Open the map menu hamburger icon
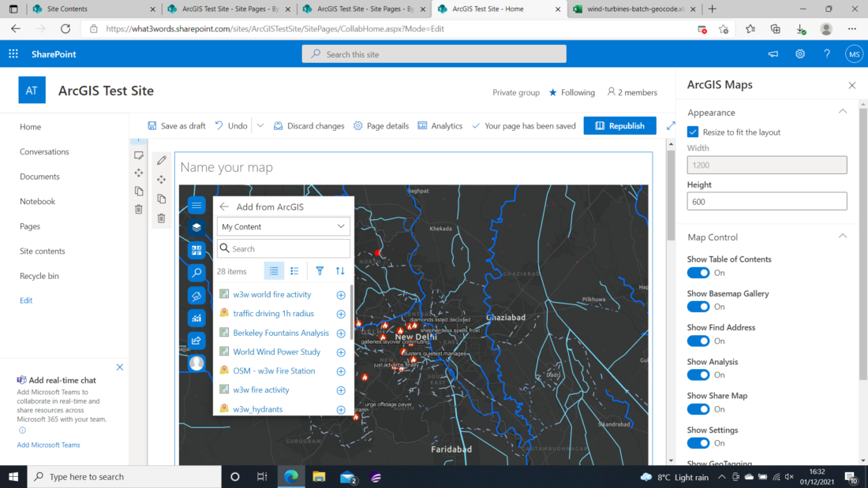 click(x=196, y=205)
